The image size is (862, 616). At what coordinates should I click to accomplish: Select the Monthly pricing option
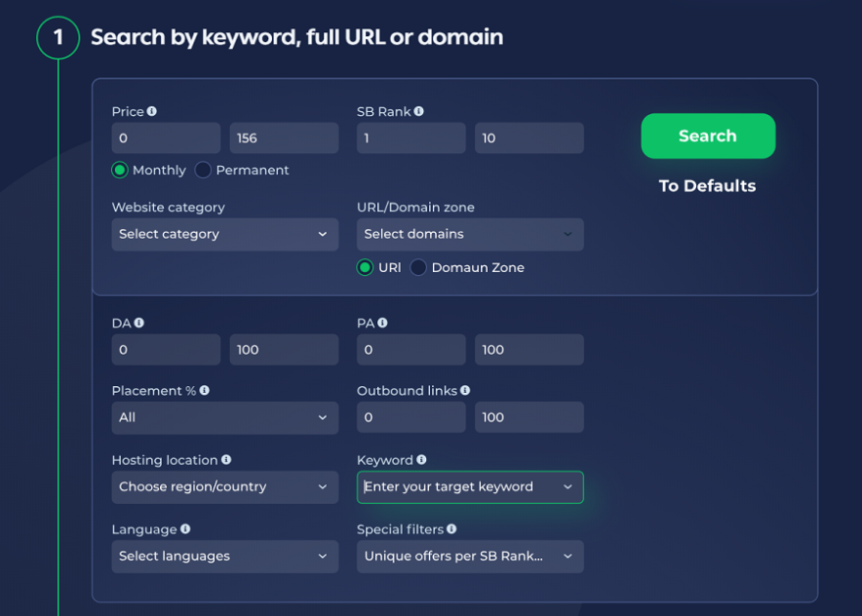click(118, 170)
